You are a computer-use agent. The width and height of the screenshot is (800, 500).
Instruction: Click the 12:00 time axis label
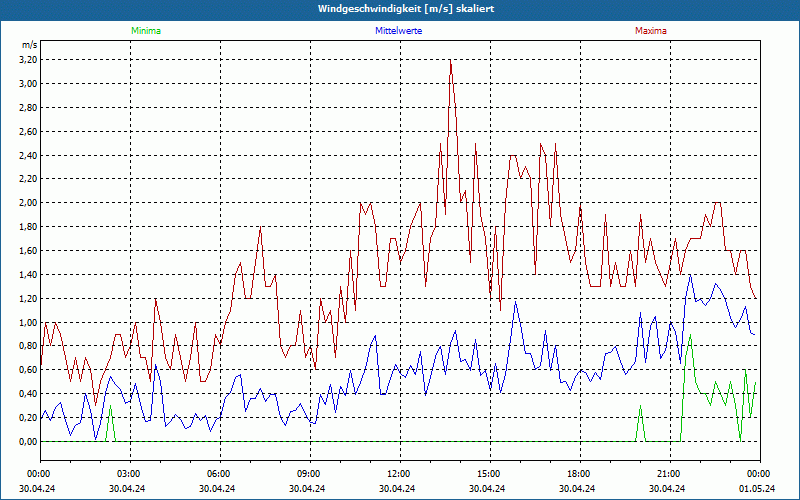[400, 474]
